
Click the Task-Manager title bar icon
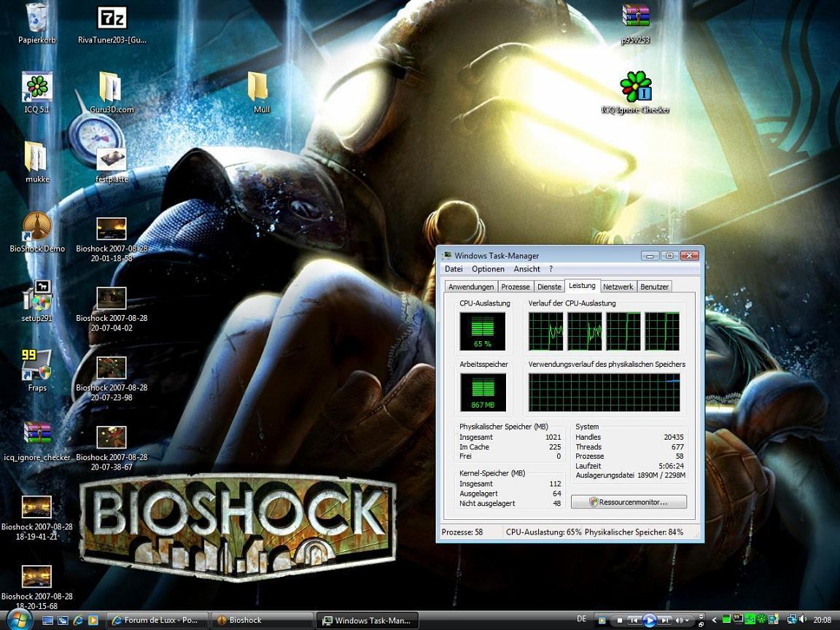(x=447, y=255)
